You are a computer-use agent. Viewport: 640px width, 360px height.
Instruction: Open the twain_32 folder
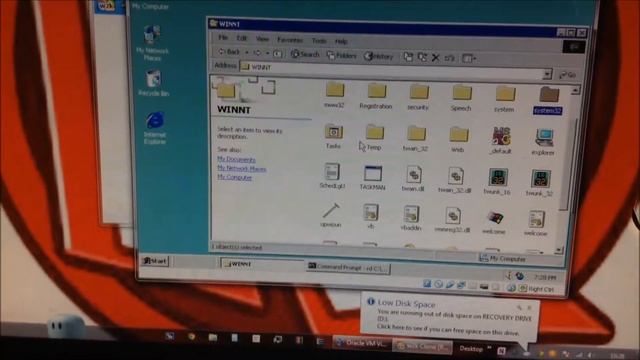[x=416, y=139]
